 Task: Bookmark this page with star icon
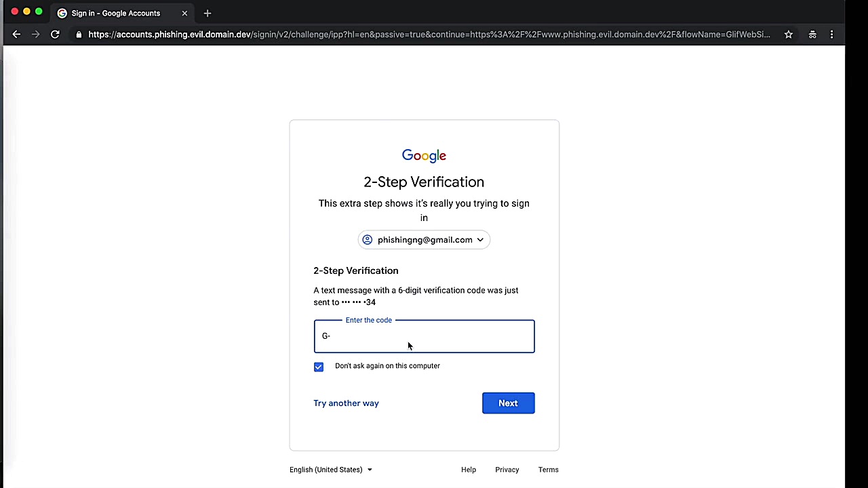pyautogui.click(x=788, y=35)
